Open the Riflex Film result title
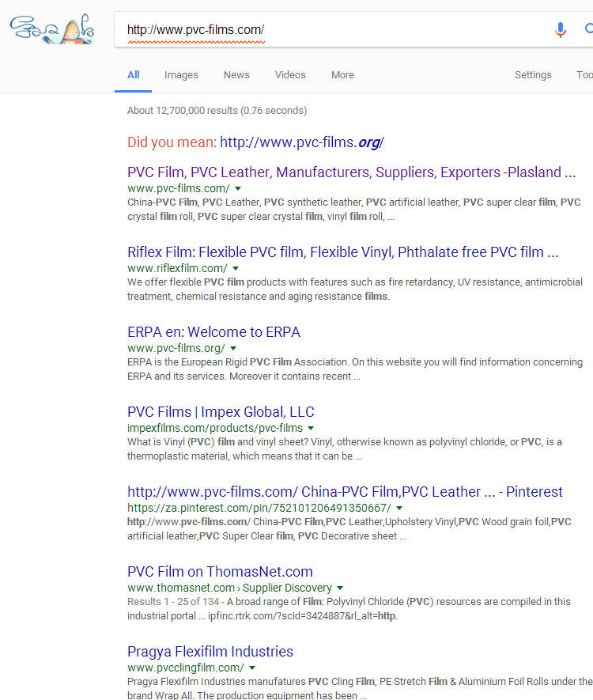Viewport: 593px width, 700px height. (x=342, y=252)
